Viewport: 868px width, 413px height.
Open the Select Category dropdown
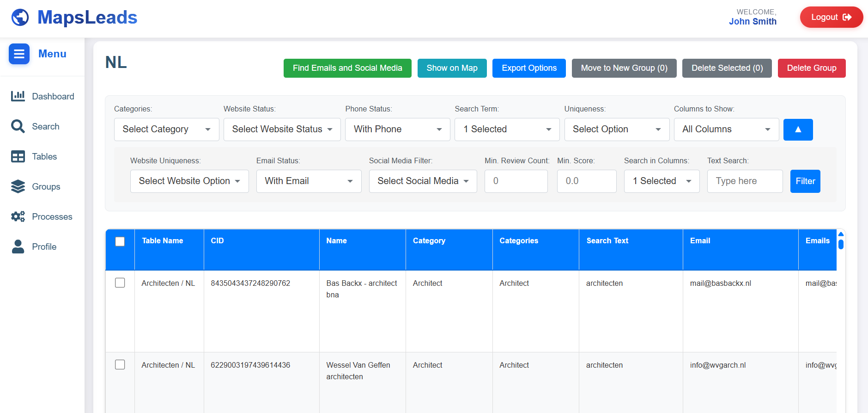tap(166, 129)
